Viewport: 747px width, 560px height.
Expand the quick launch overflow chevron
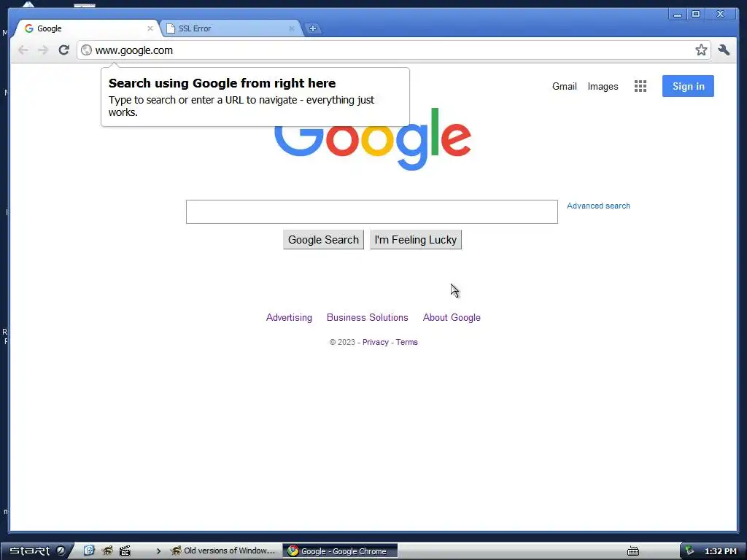pos(158,551)
